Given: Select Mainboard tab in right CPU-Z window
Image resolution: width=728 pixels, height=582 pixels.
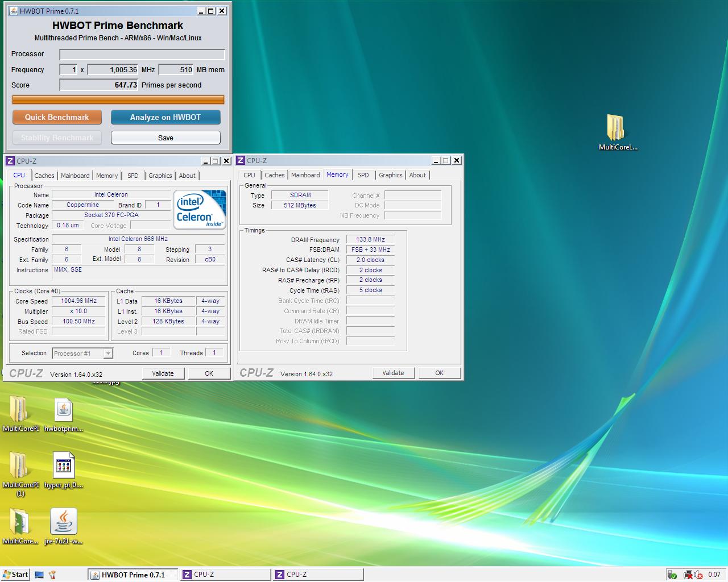Looking at the screenshot, I should (x=305, y=175).
